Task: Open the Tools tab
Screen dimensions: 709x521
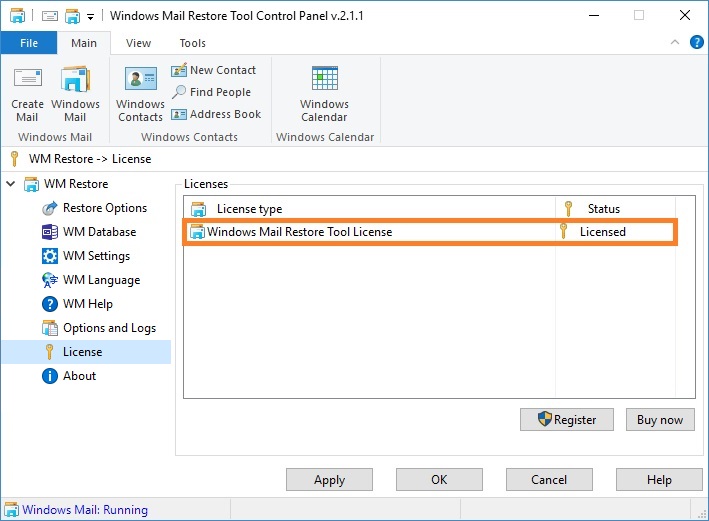Action: point(193,43)
